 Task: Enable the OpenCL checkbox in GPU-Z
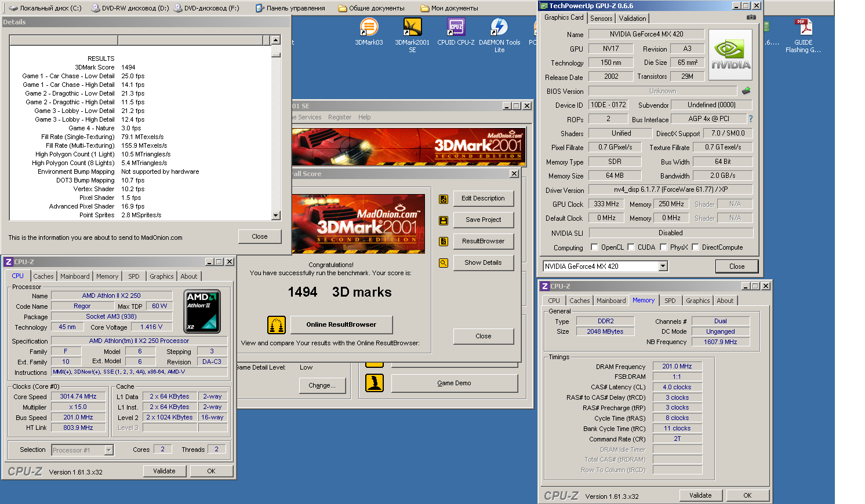coord(594,247)
